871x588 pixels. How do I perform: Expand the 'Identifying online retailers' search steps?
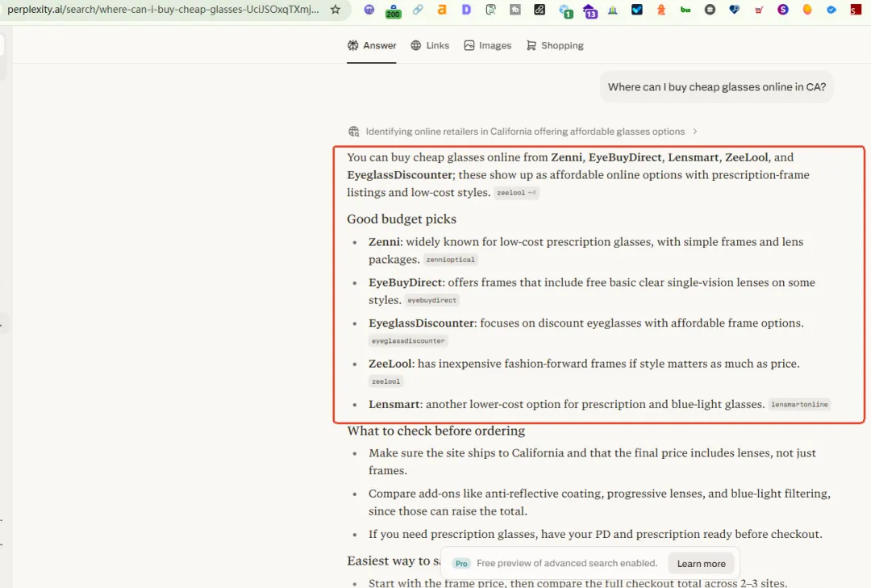(x=524, y=131)
